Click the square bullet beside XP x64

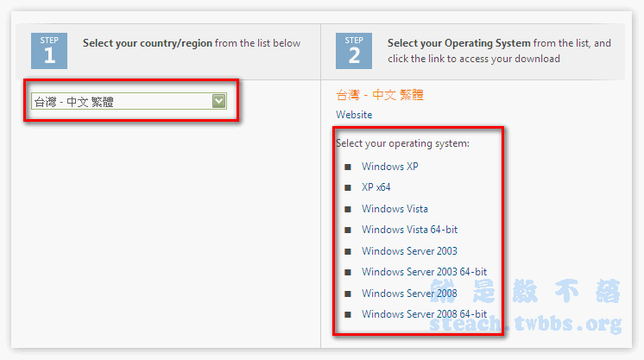click(x=348, y=187)
